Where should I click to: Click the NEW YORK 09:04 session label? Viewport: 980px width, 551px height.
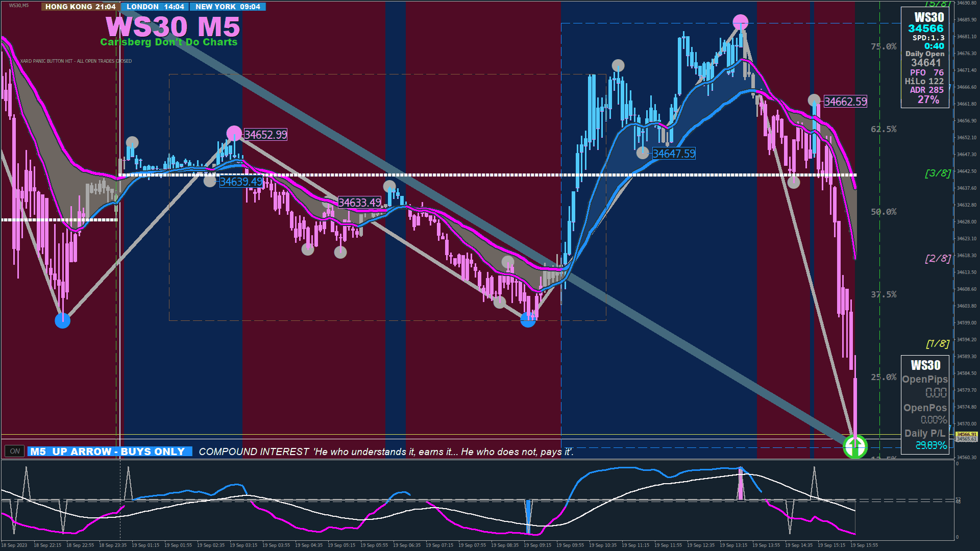coord(228,7)
